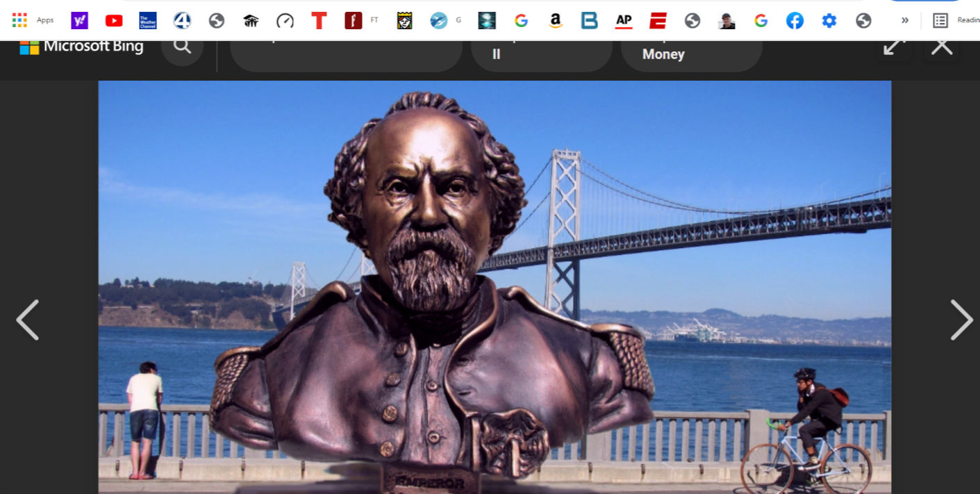The image size is (980, 494).
Task: Expand the hidden bookmarks overflow chevron
Action: pyautogui.click(x=904, y=20)
